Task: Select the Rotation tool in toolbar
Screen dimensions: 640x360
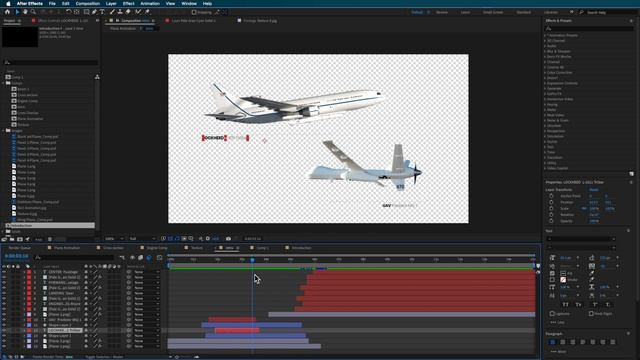Action: point(68,12)
